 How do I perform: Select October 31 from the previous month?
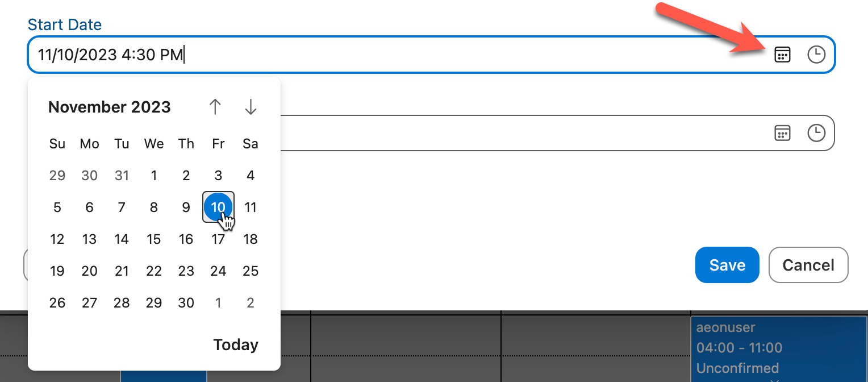122,176
